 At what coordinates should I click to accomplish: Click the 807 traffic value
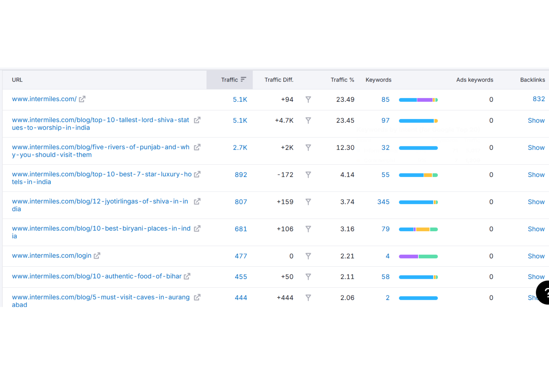tap(241, 202)
